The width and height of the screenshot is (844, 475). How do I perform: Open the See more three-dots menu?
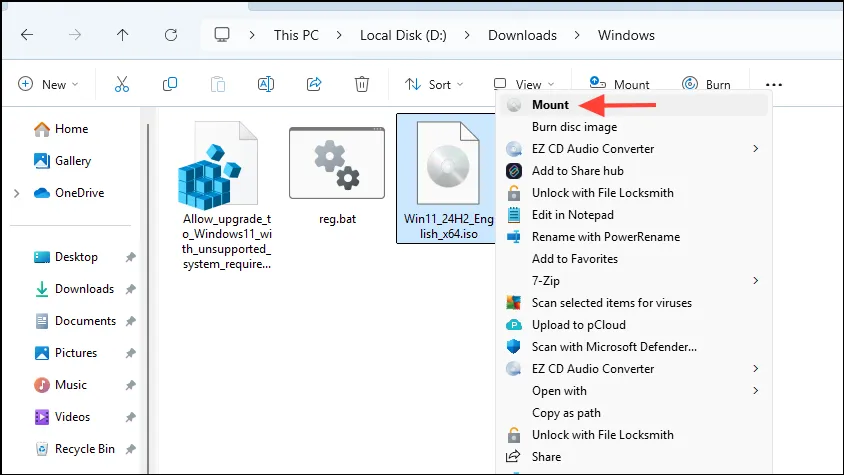tap(773, 85)
